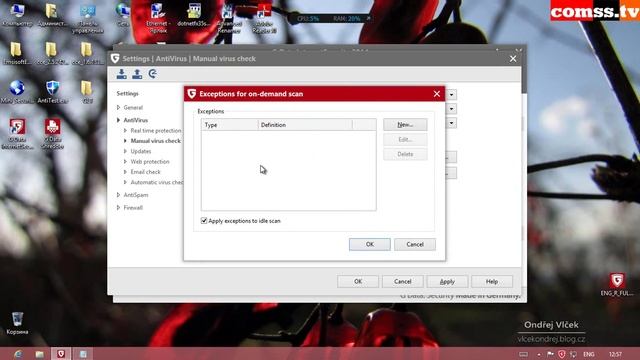Cancel the Exceptions for on-demand scan dialog
Screen dimensions: 640x360
pyautogui.click(x=415, y=244)
